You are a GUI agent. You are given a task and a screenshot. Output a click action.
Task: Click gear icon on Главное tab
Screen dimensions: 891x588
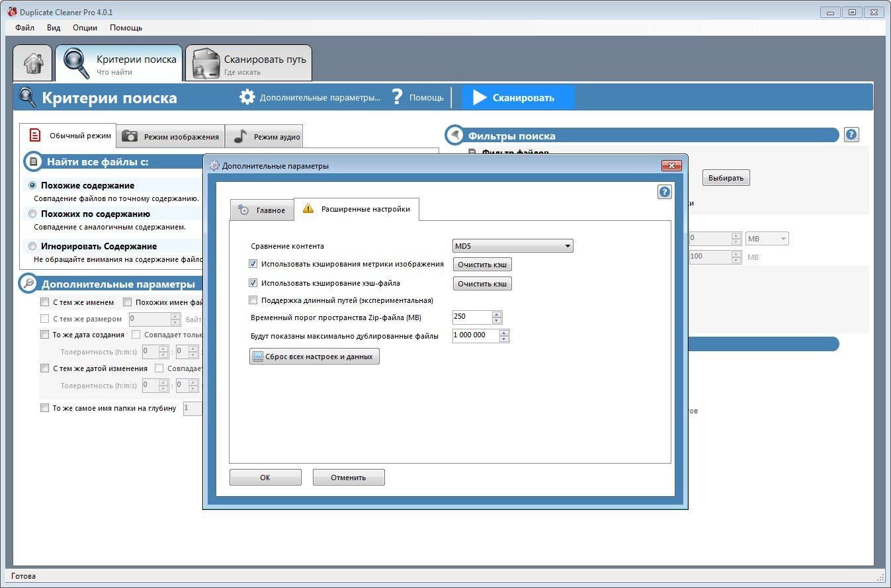[243, 210]
